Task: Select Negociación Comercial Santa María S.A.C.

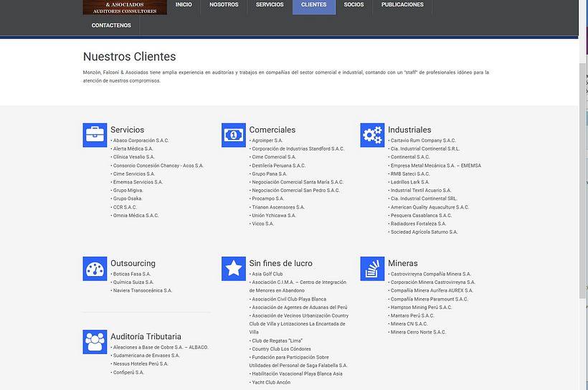Action: pyautogui.click(x=298, y=182)
